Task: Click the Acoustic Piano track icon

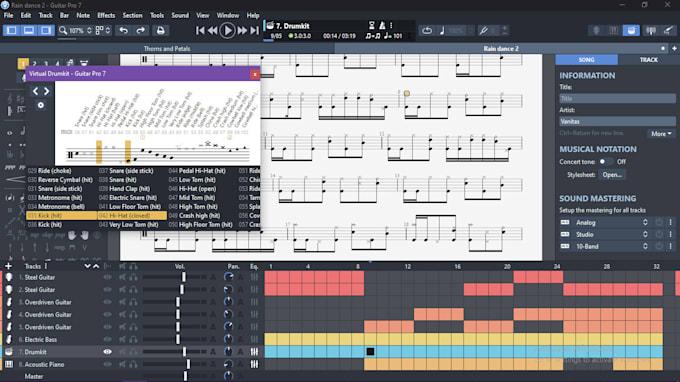Action: [9, 364]
